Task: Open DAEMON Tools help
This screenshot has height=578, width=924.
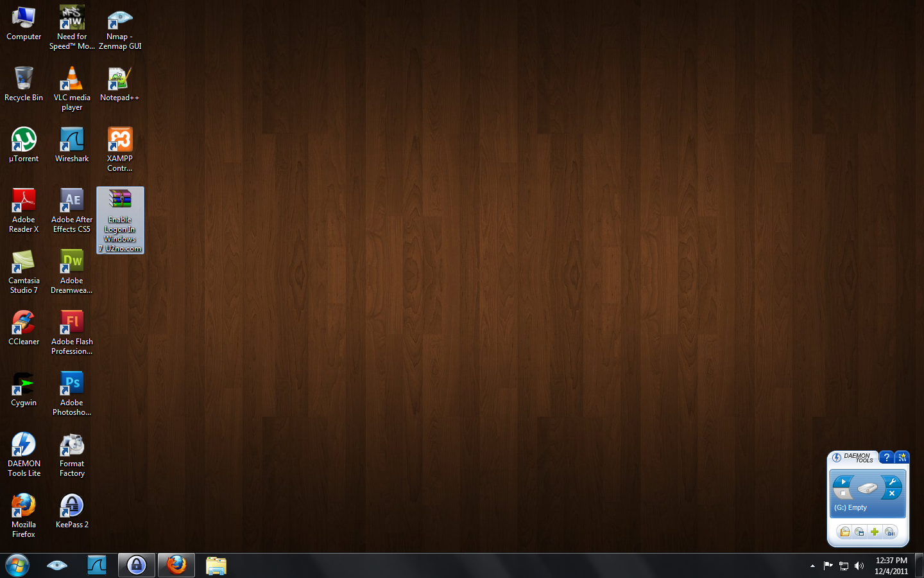Action: tap(887, 457)
